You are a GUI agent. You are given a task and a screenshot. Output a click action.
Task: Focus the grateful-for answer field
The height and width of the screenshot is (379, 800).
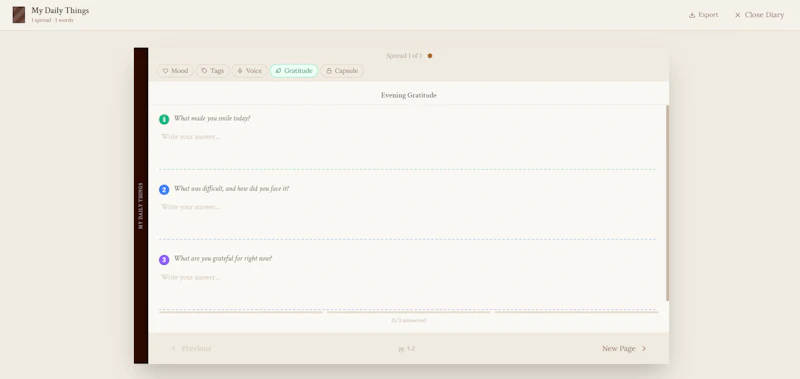point(407,289)
